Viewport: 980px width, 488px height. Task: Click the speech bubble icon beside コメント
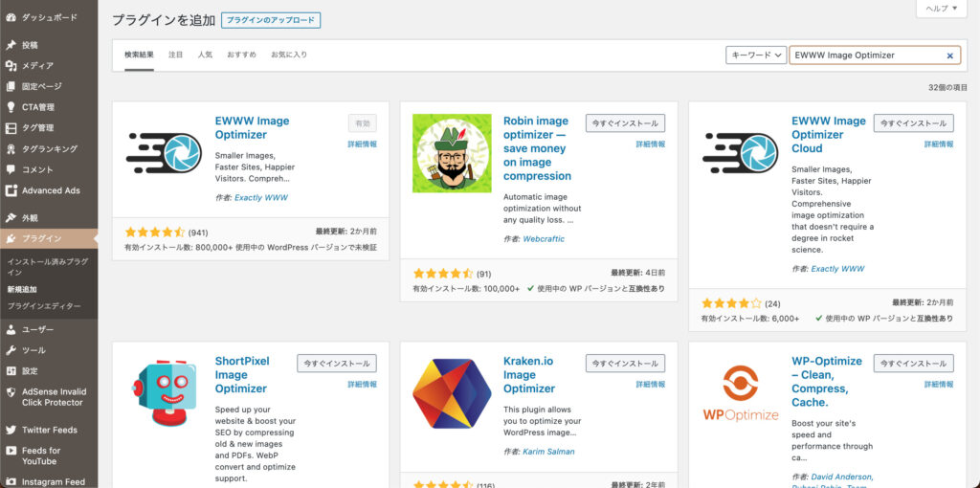click(x=10, y=169)
